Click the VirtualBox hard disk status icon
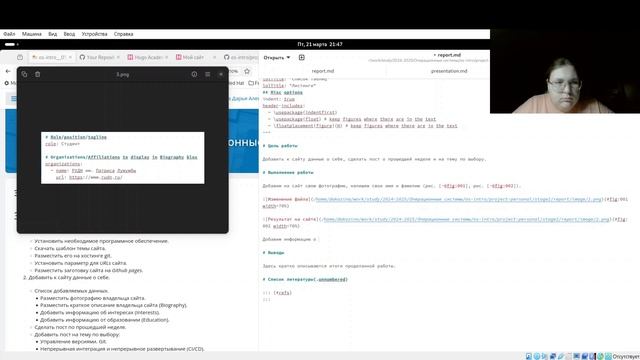This screenshot has width=640, height=360. click(529, 356)
